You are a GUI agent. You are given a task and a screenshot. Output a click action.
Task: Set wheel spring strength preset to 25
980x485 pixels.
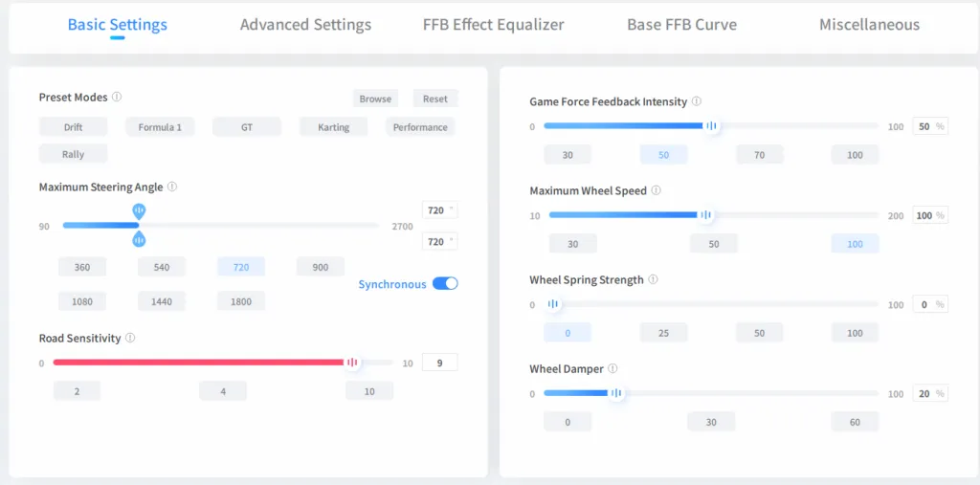(663, 333)
